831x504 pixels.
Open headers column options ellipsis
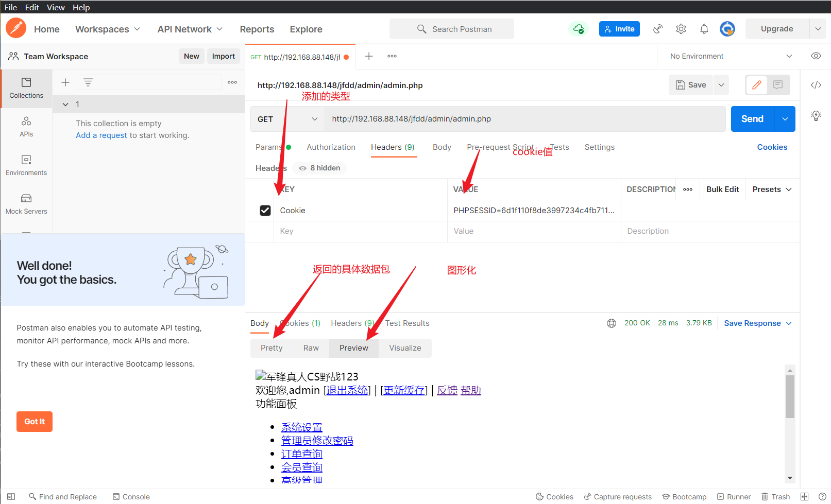pyautogui.click(x=688, y=189)
